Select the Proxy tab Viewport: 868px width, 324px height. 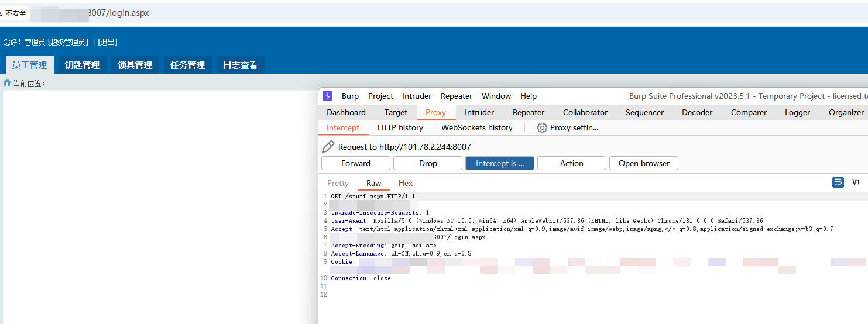point(435,112)
